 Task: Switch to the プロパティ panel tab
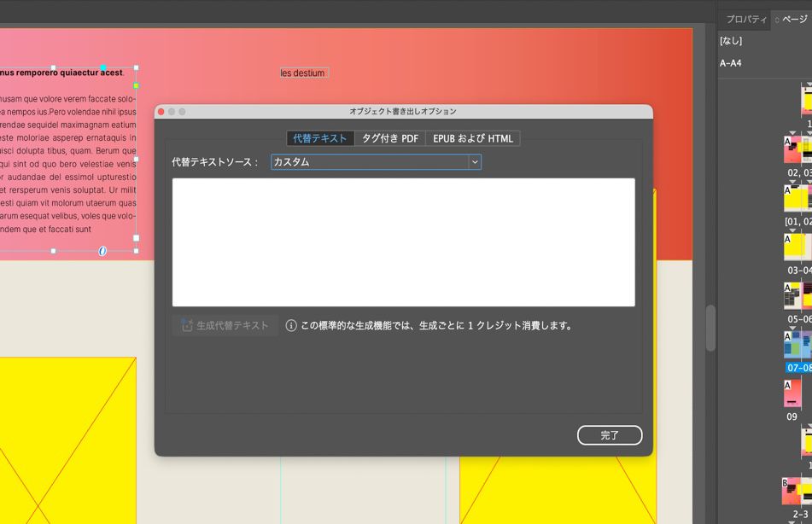tap(745, 19)
